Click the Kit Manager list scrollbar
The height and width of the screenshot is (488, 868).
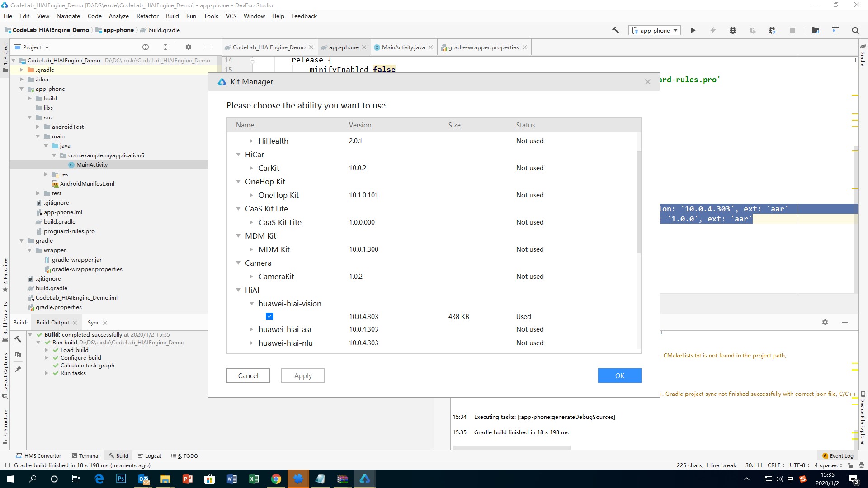[x=638, y=202]
